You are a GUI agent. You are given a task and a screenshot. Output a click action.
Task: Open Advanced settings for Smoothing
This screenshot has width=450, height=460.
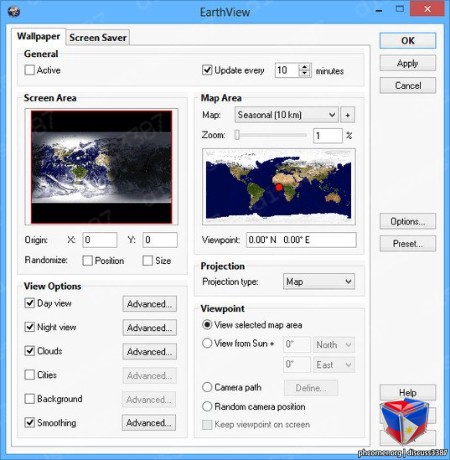point(149,423)
